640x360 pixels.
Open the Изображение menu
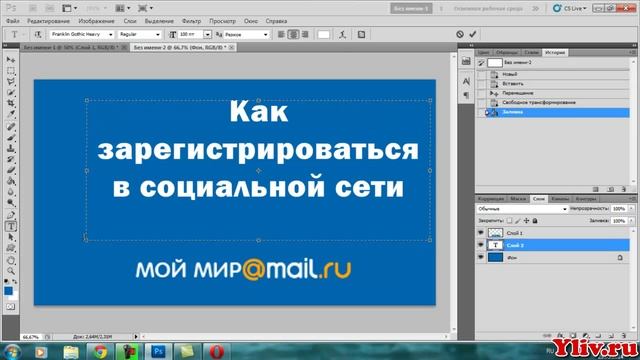coord(97,21)
